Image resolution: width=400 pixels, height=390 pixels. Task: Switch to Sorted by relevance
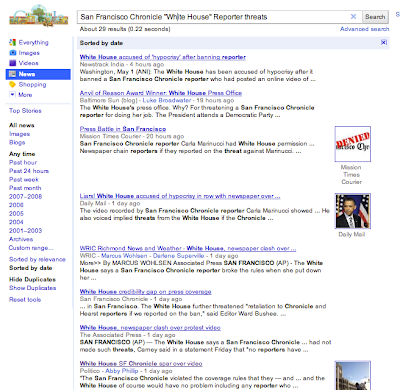pos(37,259)
